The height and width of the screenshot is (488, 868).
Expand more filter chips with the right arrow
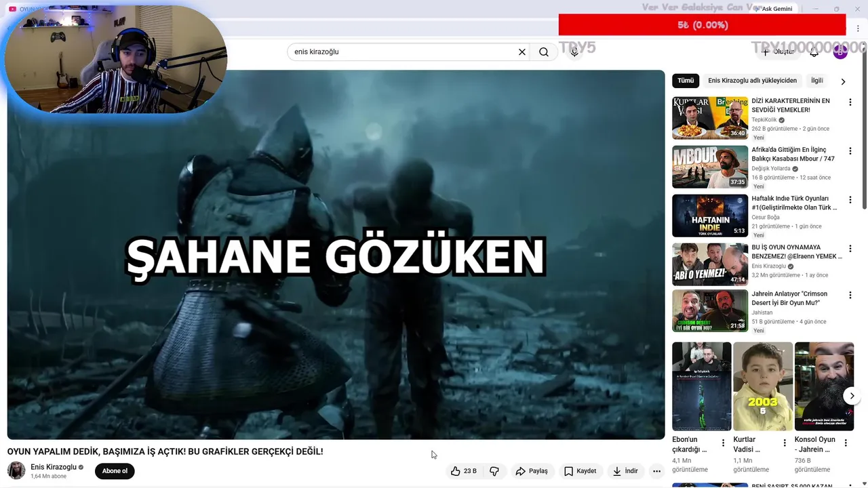coord(843,81)
